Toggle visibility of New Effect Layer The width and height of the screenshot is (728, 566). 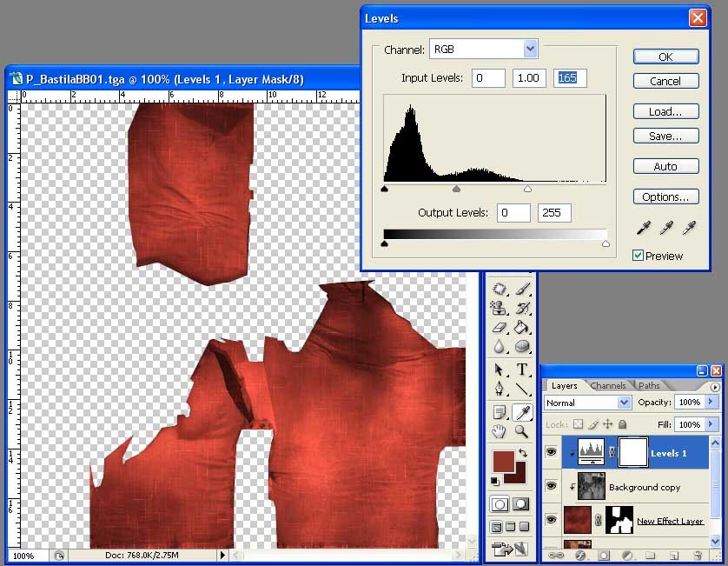[x=551, y=520]
